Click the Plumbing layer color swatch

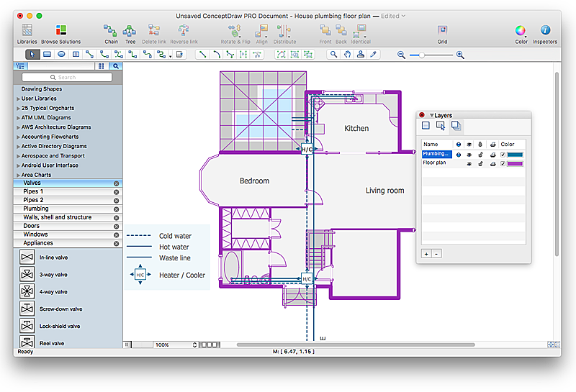point(516,154)
